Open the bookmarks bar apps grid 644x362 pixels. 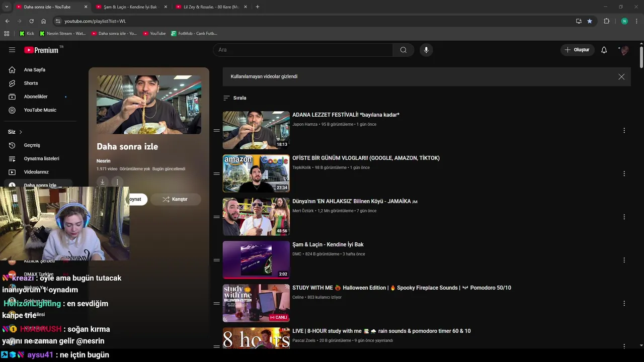[7, 34]
